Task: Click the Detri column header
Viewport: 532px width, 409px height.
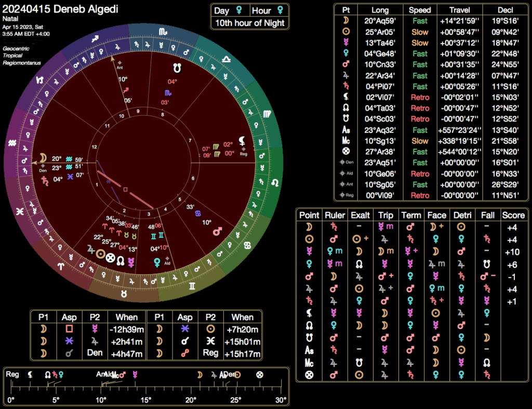Action: click(462, 215)
